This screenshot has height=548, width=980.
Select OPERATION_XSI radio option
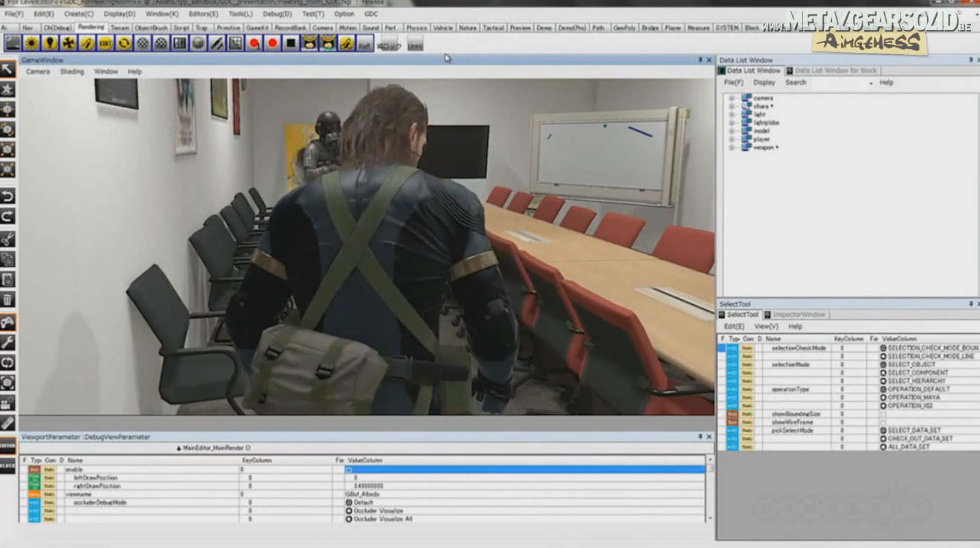coord(883,406)
